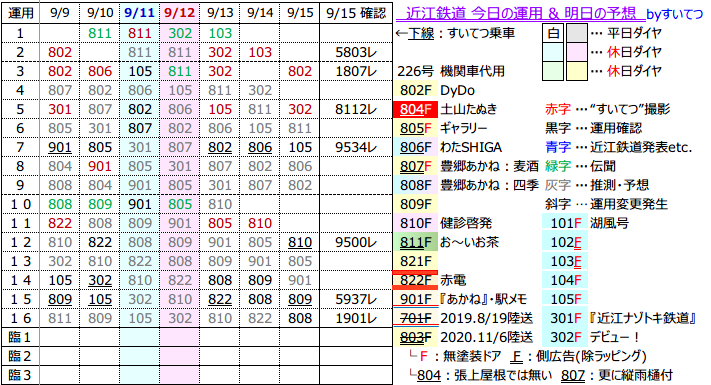
Task: Click the 821F legend cell
Action: click(415, 261)
